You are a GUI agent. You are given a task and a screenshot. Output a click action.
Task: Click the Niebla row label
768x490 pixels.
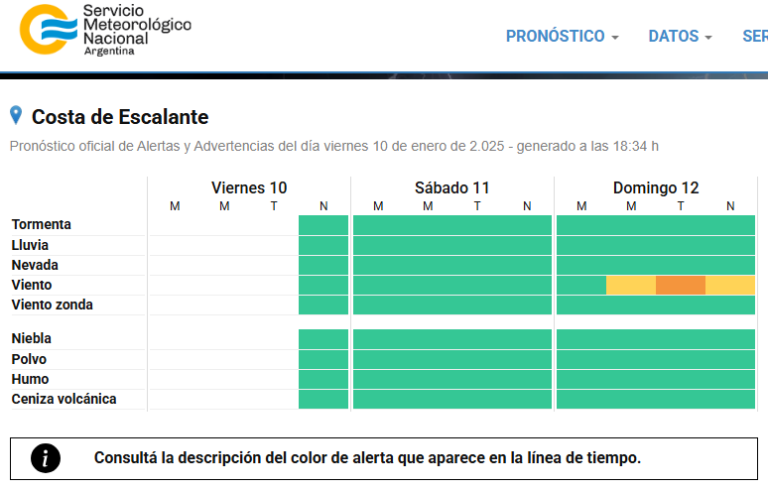pyautogui.click(x=31, y=339)
